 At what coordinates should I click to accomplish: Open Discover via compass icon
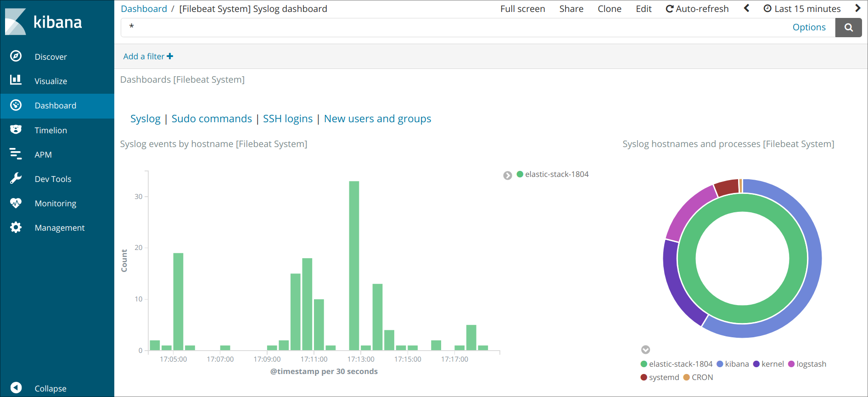point(16,56)
